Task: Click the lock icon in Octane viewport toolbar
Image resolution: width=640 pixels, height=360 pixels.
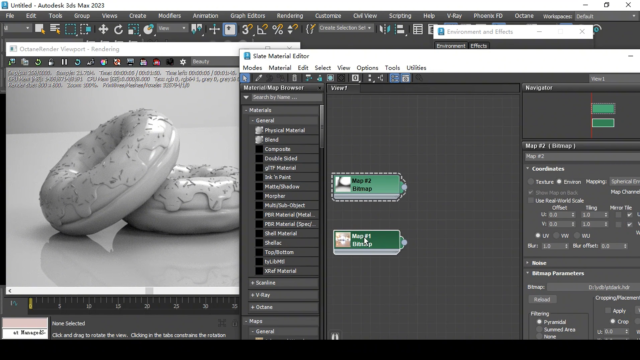Action: pyautogui.click(x=51, y=62)
